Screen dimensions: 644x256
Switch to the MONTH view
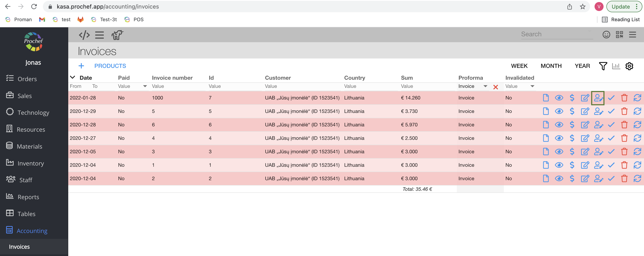(551, 66)
